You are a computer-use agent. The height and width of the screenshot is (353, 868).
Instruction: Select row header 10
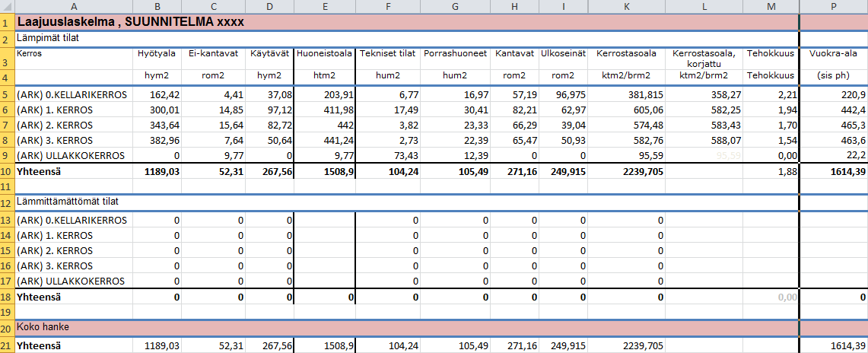pos(7,171)
